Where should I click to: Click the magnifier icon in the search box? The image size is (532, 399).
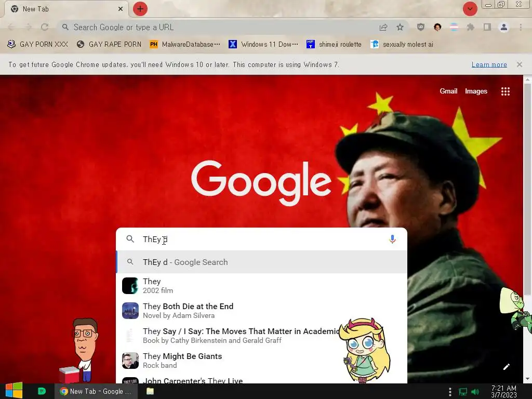pyautogui.click(x=130, y=239)
